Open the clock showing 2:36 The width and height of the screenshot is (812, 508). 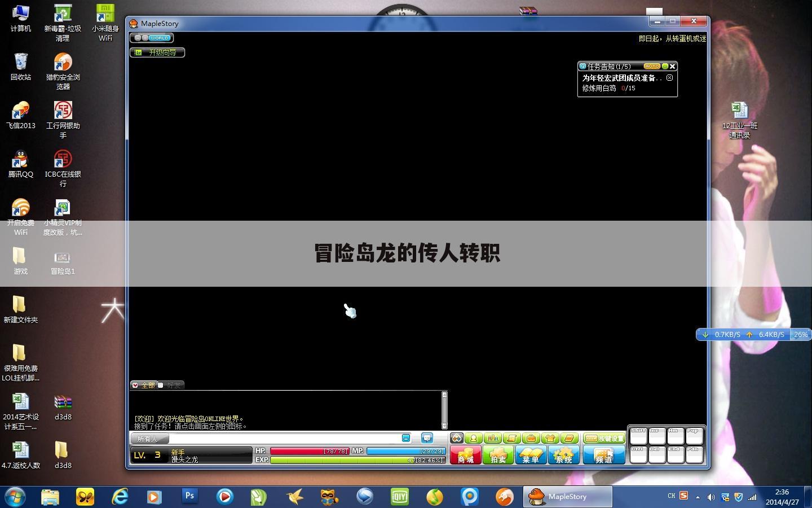click(782, 497)
